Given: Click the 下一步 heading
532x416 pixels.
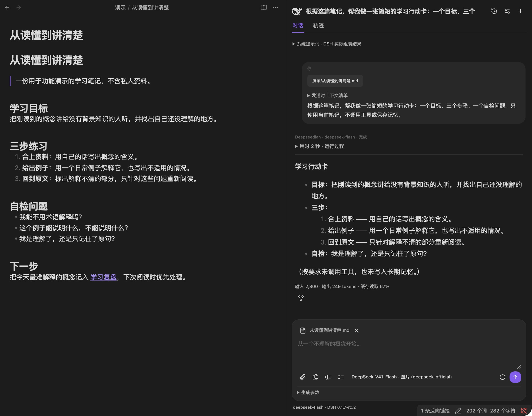Looking at the screenshot, I should pos(24,266).
